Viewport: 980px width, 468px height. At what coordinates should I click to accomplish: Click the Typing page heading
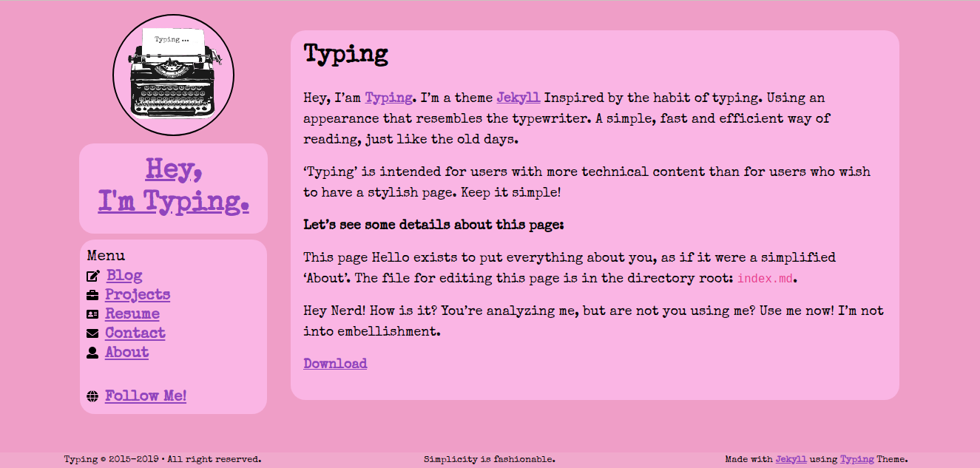[x=345, y=55]
